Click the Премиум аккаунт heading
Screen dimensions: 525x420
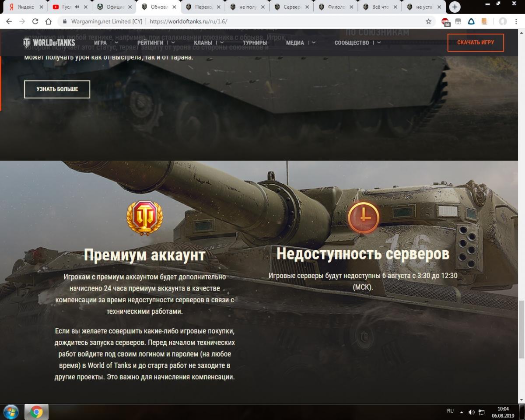(x=144, y=255)
